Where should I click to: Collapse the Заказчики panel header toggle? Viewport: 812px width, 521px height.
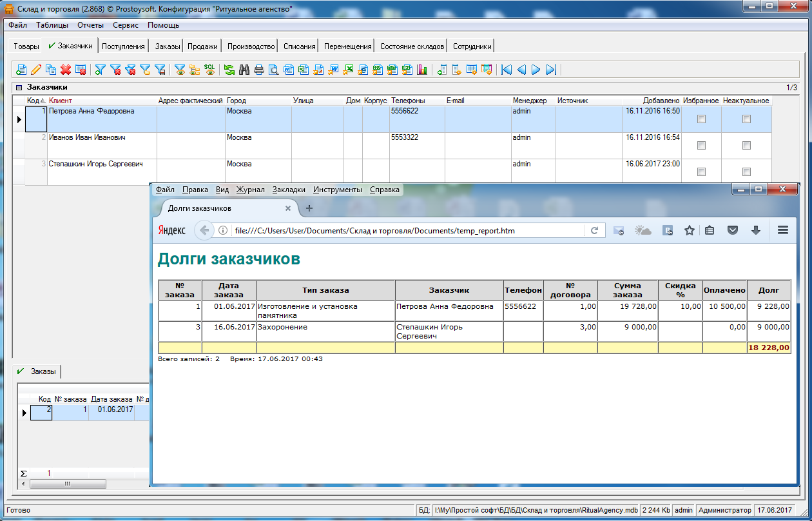tap(19, 88)
